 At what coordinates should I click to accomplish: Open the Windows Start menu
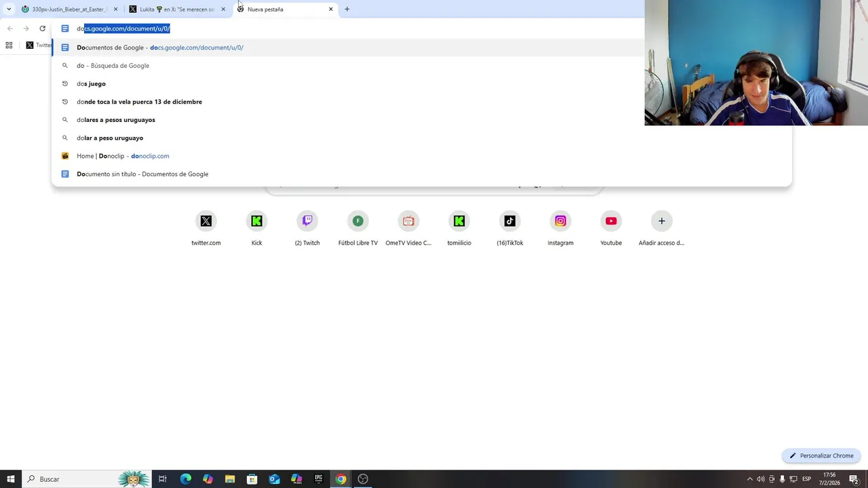(x=10, y=479)
